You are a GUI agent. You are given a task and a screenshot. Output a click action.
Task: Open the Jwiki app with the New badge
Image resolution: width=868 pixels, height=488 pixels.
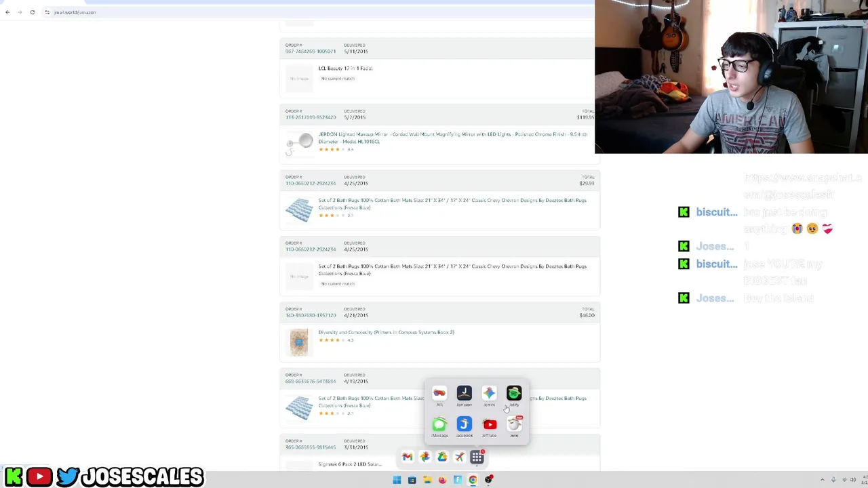click(x=515, y=424)
